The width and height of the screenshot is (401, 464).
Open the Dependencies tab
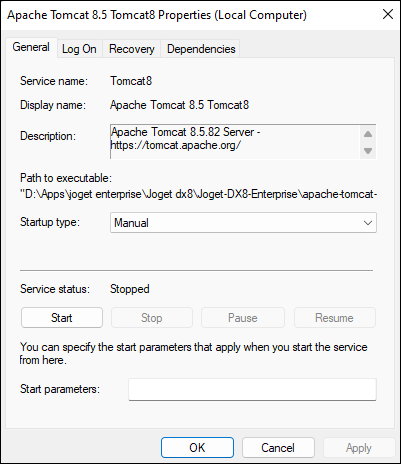point(201,49)
